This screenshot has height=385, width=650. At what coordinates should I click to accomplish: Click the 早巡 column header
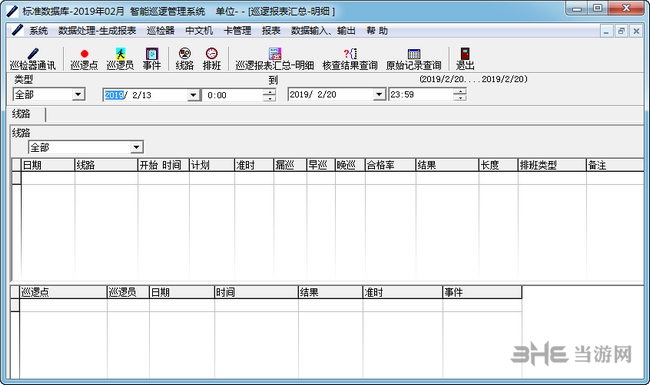pyautogui.click(x=321, y=165)
